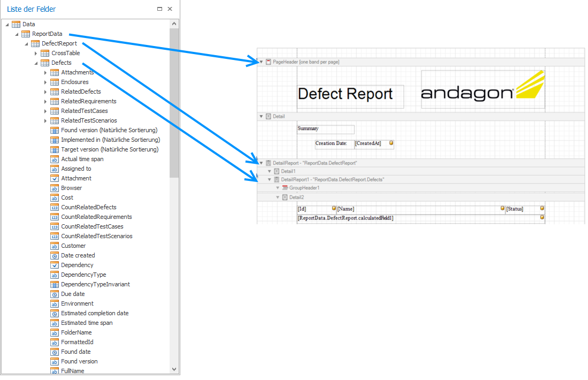588x380 pixels.
Task: Click the numeric icon beside CountRelatedDefects
Action: pyautogui.click(x=55, y=207)
